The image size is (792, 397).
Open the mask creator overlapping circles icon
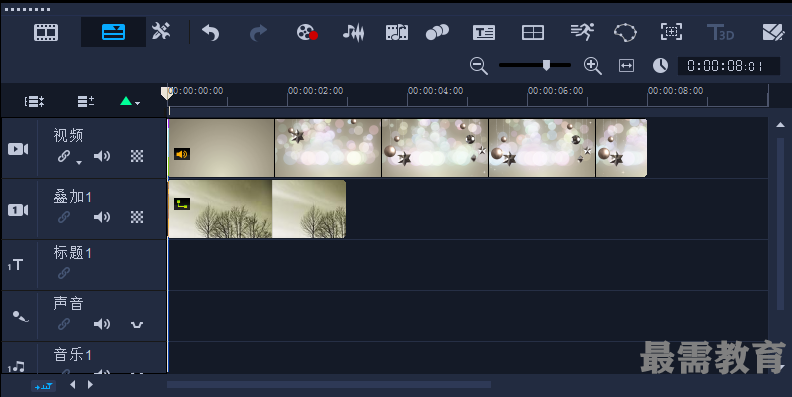pyautogui.click(x=437, y=32)
